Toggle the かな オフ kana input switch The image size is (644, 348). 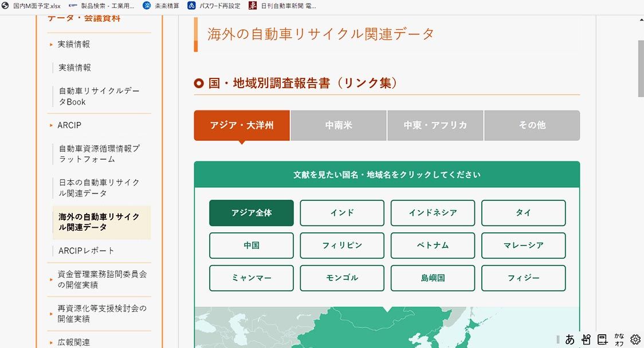(619, 339)
